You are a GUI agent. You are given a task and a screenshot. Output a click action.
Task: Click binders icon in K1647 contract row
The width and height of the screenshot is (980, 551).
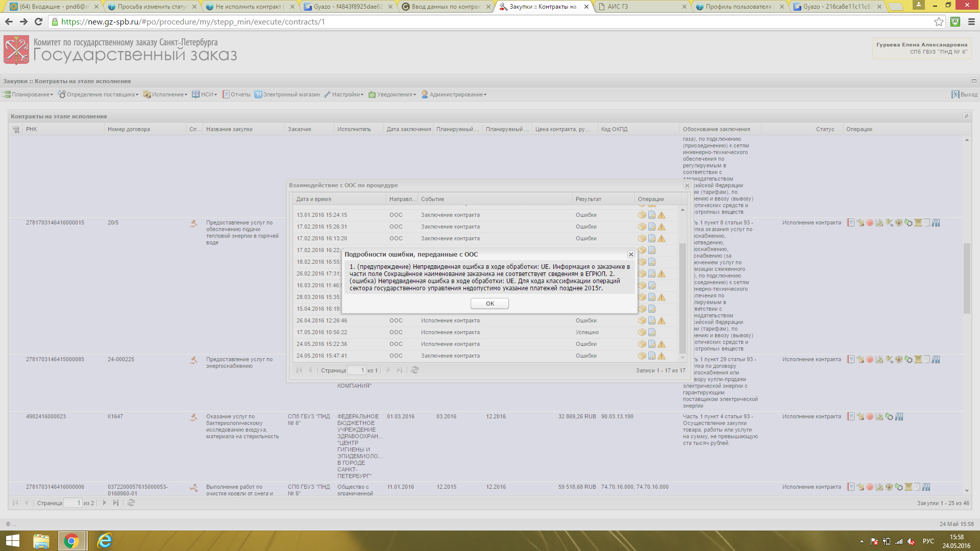899,417
